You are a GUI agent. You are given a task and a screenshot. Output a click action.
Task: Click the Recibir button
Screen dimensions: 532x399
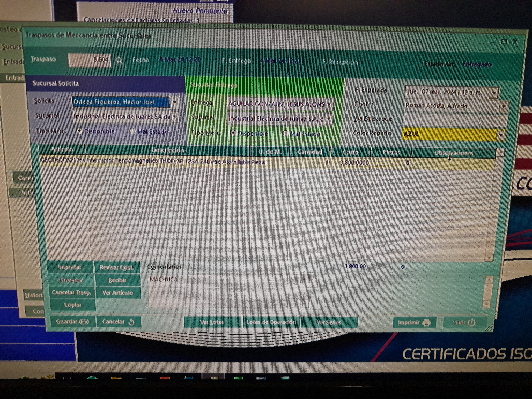point(117,281)
